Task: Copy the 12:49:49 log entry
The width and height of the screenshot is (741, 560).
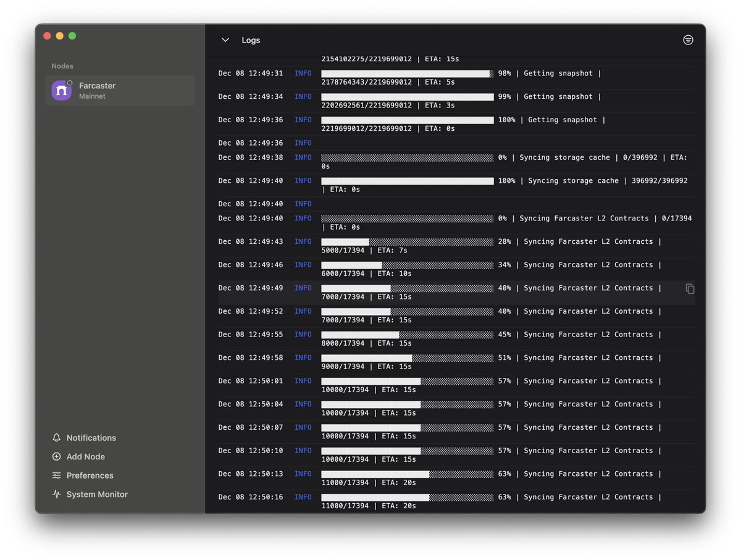Action: pos(690,288)
